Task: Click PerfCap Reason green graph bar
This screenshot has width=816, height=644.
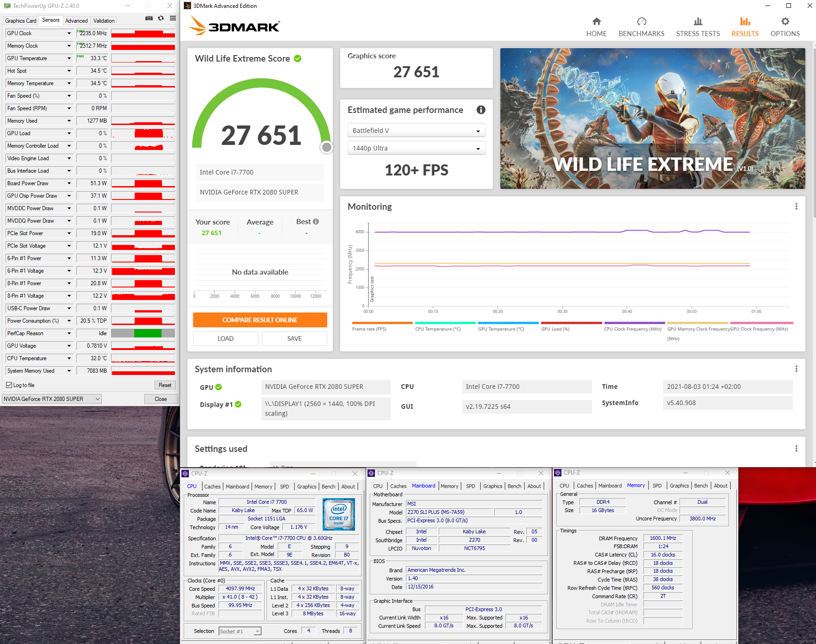Action: (148, 333)
